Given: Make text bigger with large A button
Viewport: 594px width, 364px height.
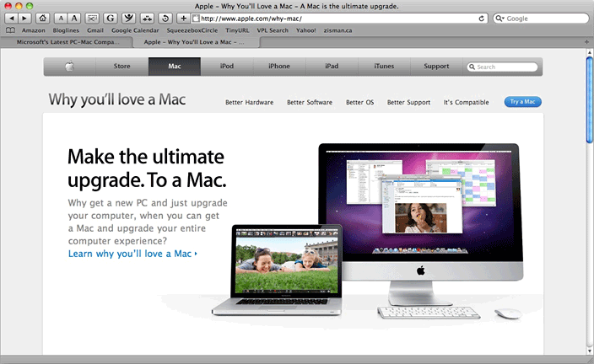Looking at the screenshot, I should pos(74,19).
